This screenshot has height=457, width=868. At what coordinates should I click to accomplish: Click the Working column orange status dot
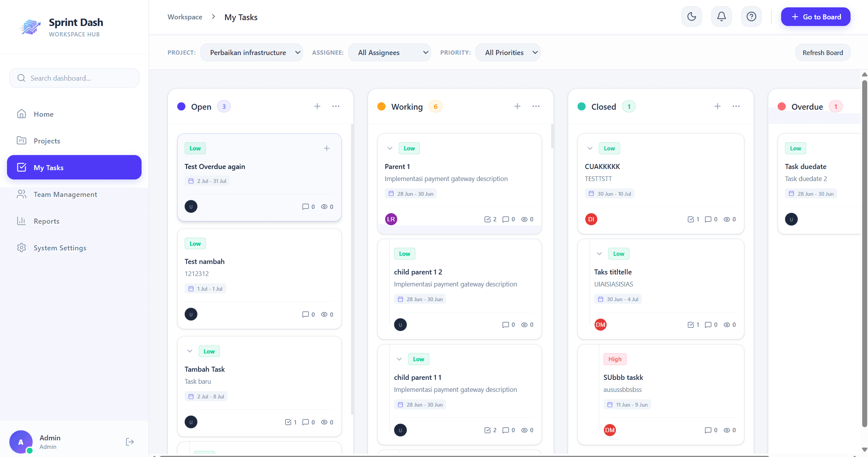tap(382, 107)
